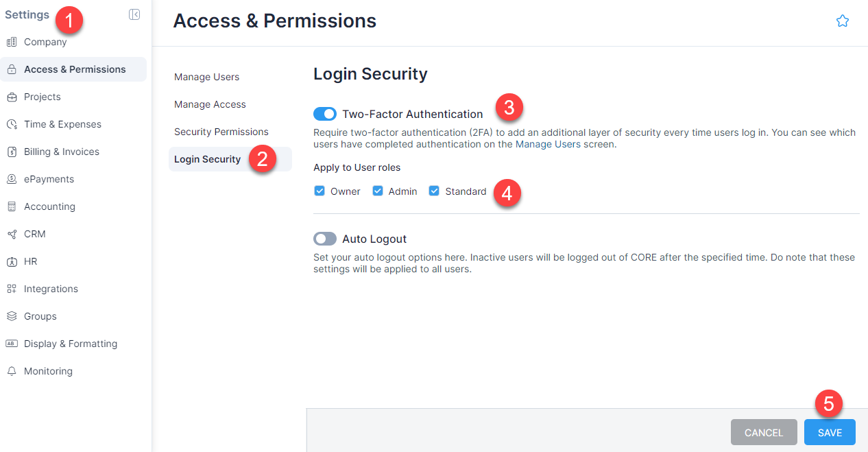
Task: Open the ePayments settings section
Action: click(x=49, y=179)
